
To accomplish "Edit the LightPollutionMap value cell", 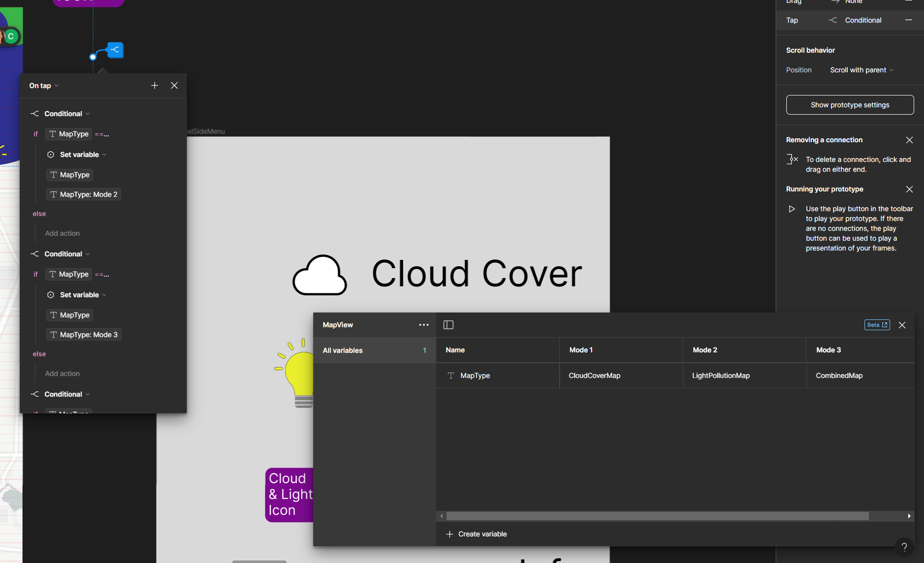I will pyautogui.click(x=745, y=375).
